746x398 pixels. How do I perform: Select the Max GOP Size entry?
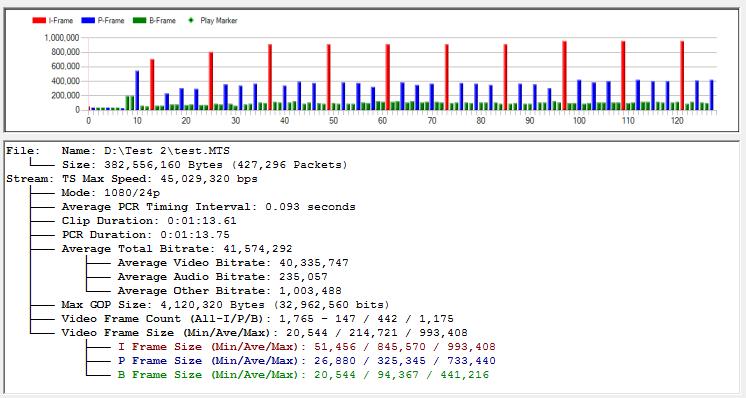[226, 305]
